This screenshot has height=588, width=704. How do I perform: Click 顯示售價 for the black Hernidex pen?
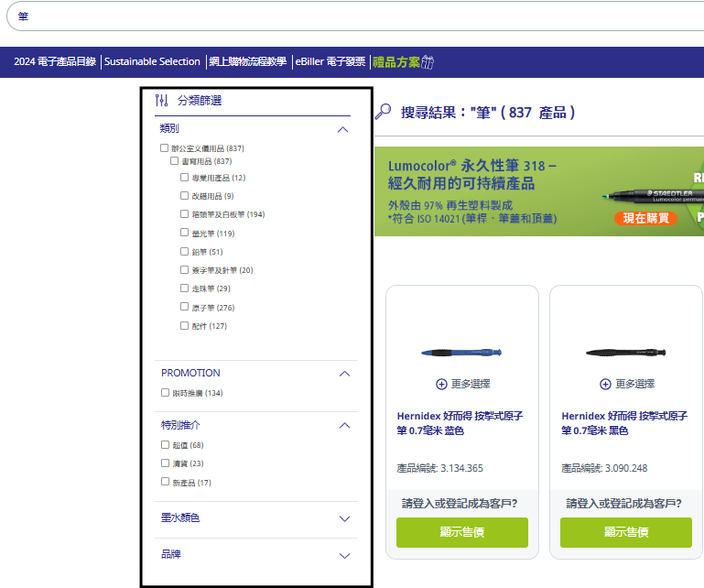tap(626, 532)
